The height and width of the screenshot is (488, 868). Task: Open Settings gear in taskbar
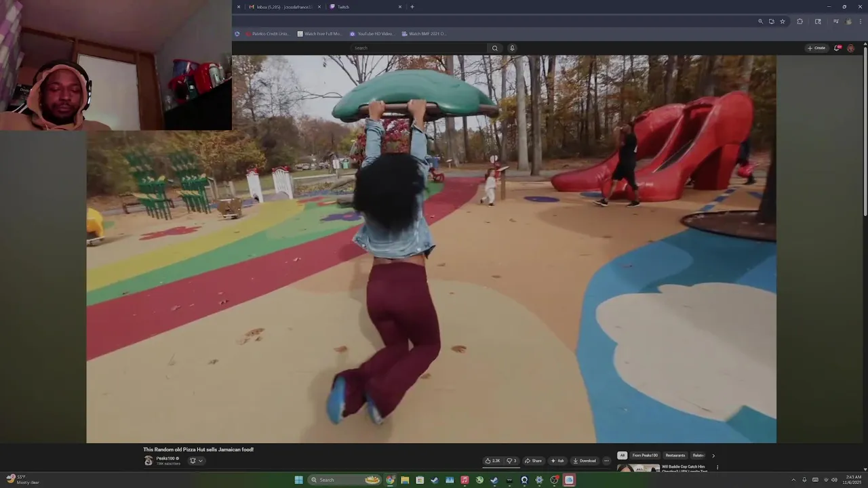point(539,480)
